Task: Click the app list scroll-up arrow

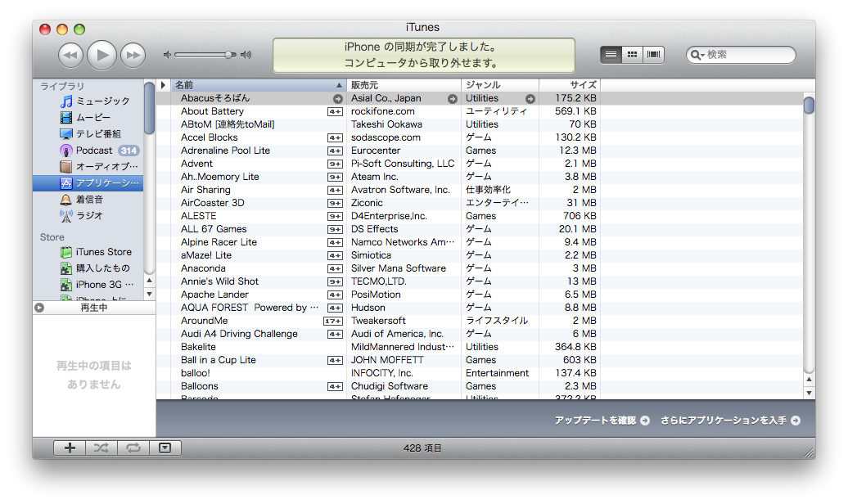Action: (x=809, y=380)
